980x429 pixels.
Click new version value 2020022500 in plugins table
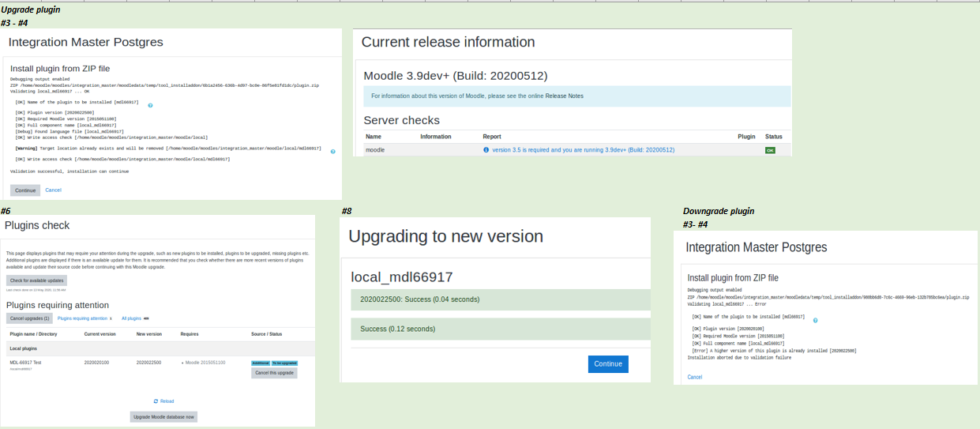[x=148, y=363]
